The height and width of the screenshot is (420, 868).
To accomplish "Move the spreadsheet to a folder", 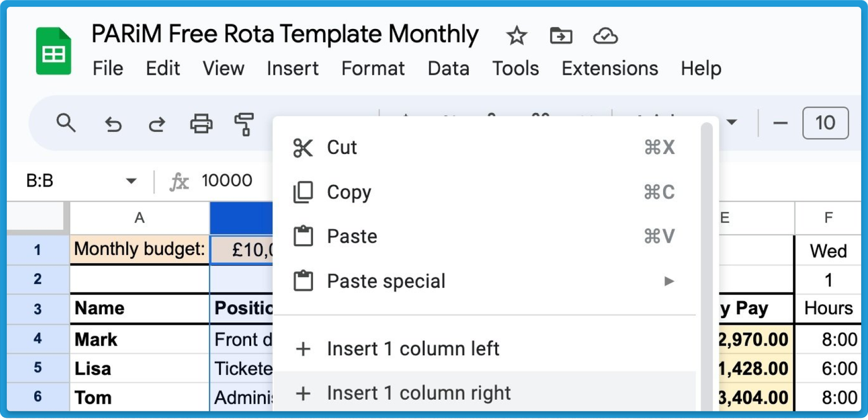I will [560, 35].
